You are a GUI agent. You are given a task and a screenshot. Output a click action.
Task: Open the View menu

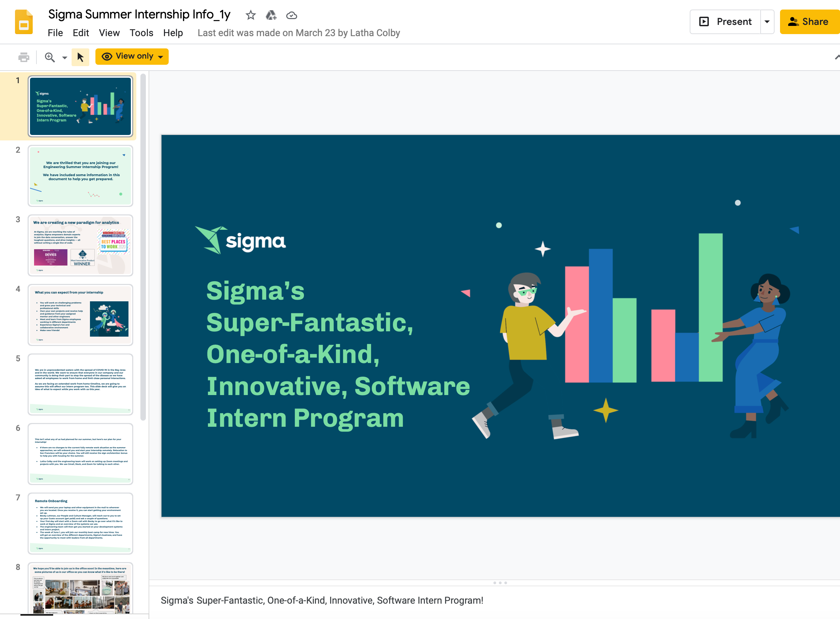[x=109, y=33]
